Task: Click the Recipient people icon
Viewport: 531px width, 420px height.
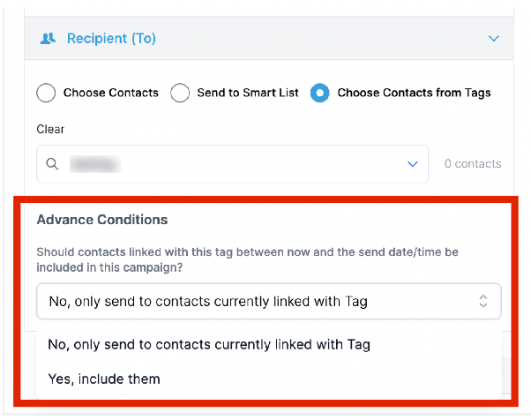Action: coord(48,39)
